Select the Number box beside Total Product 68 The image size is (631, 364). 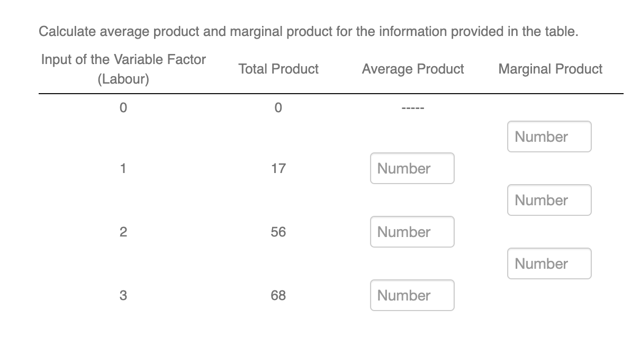tap(412, 295)
